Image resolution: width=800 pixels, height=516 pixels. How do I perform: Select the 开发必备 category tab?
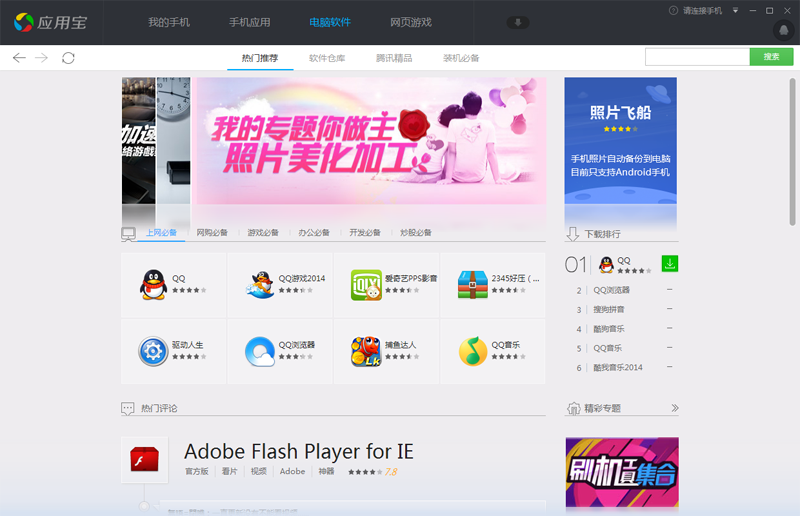tap(365, 233)
